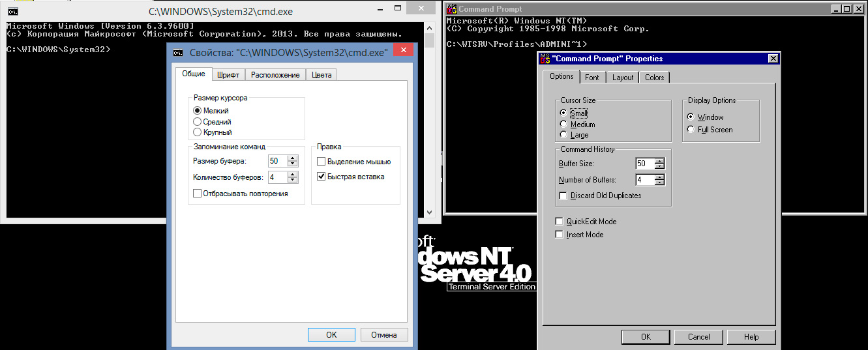Click C:\WTSRV\Profiles\ADMINI~1> prompt line
This screenshot has width=868, height=350.
click(517, 44)
